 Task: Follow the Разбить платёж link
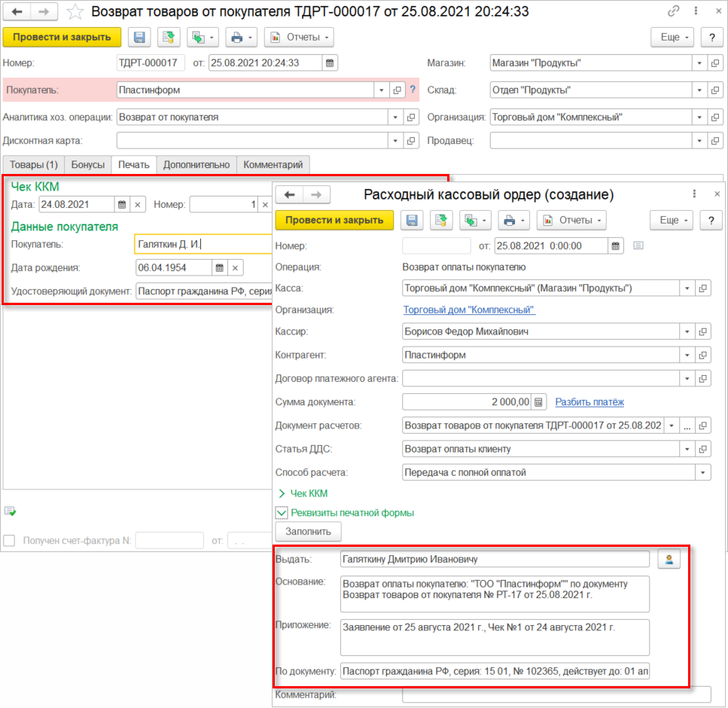(589, 402)
